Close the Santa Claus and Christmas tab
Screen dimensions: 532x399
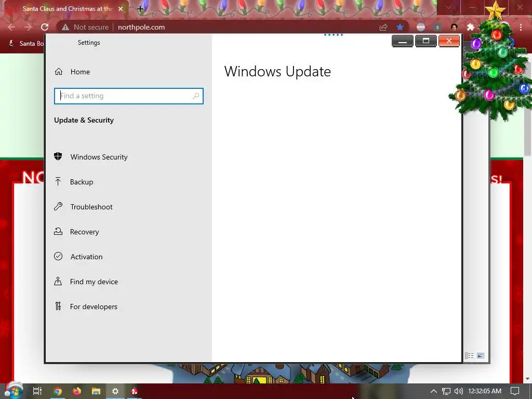pyautogui.click(x=121, y=9)
